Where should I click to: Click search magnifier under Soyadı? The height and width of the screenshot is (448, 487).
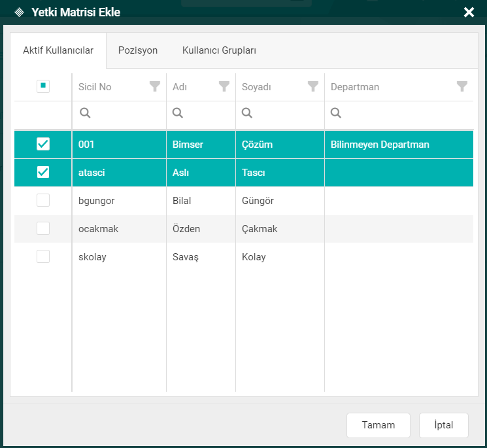(247, 113)
